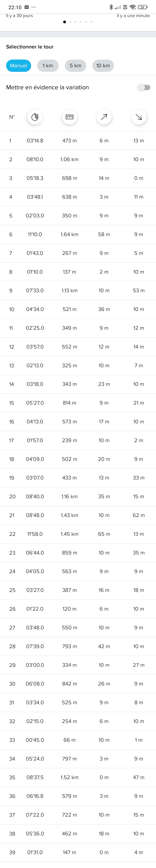Viewport: 156px width, 868px height.
Task: Tap the descent down-arrow column icon
Action: 138,117
